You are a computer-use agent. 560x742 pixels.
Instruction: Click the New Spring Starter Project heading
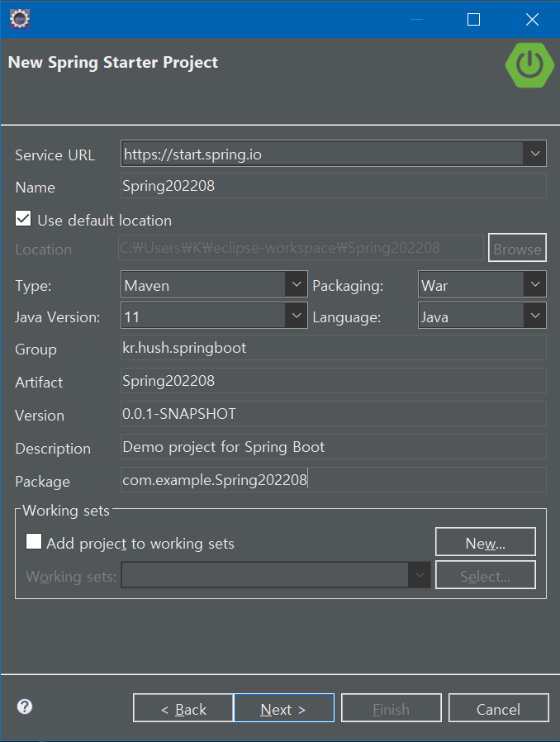coord(113,63)
